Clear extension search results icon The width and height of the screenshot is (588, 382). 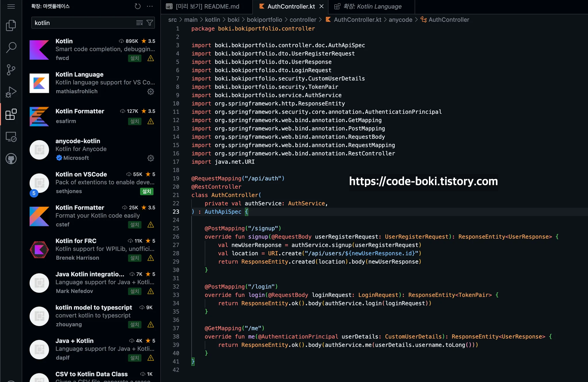140,23
